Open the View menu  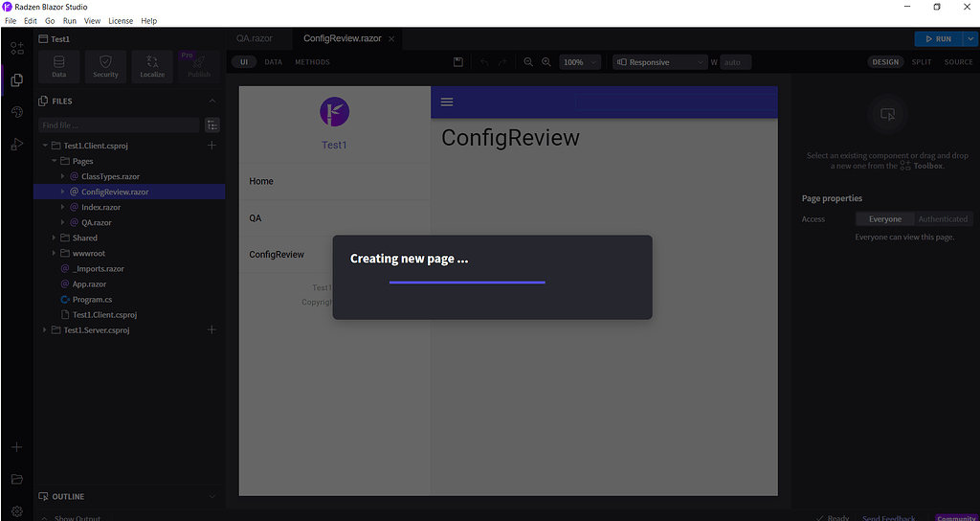pos(93,21)
